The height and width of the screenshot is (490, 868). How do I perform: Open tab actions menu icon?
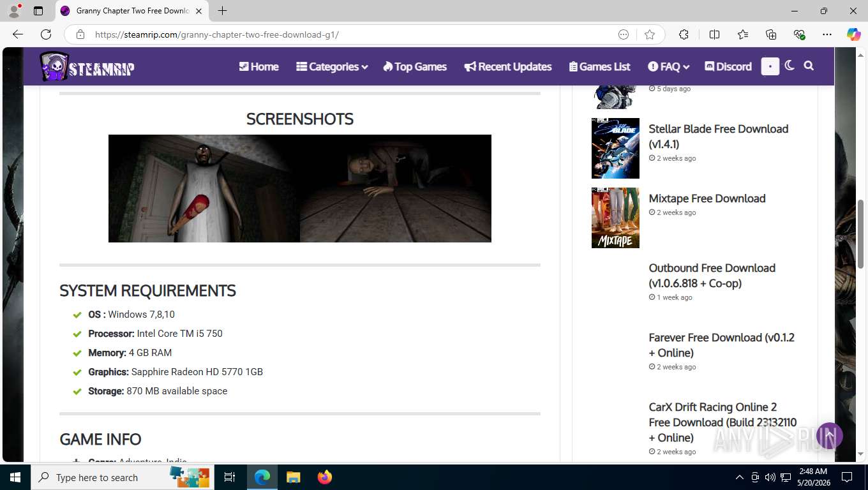tap(38, 11)
